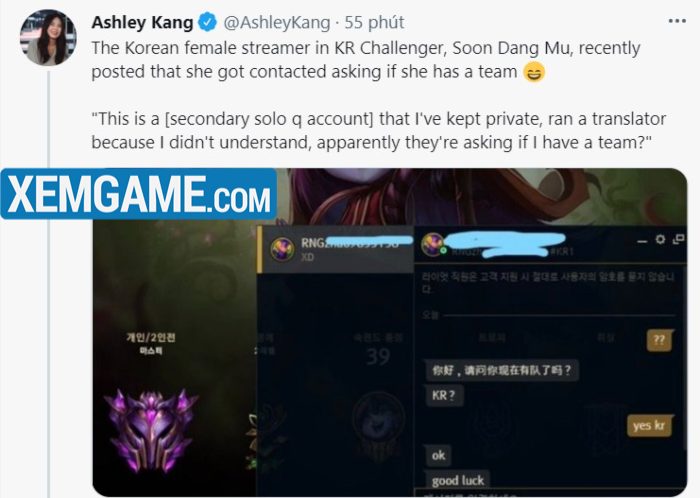The height and width of the screenshot is (498, 700).
Task: Click the blue verified badge
Action: [x=207, y=22]
